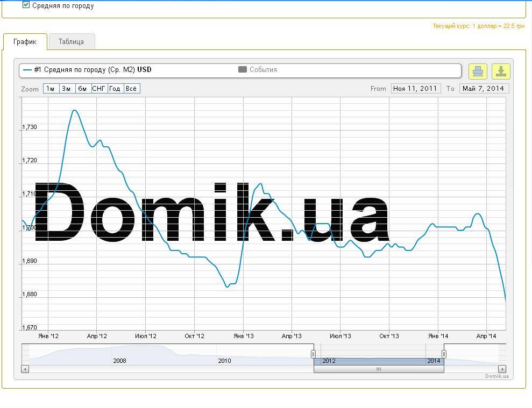Zoom chart to Год range

coord(115,89)
